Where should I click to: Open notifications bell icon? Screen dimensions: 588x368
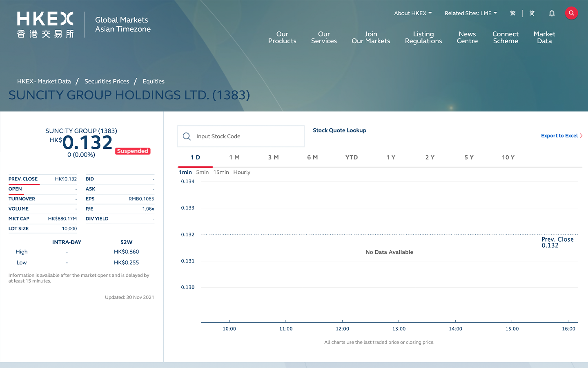(x=552, y=13)
